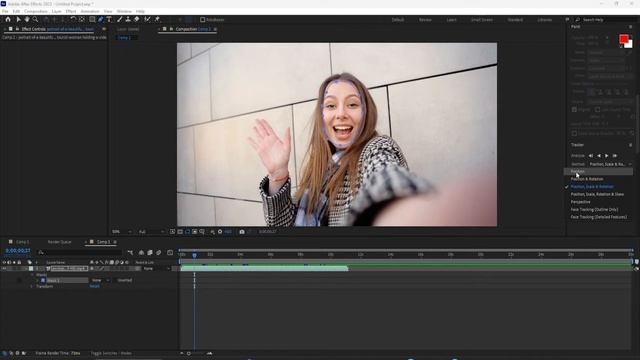Screen dimensions: 640x360
Task: Click the Home icon in the toolbar
Action: coord(8,19)
